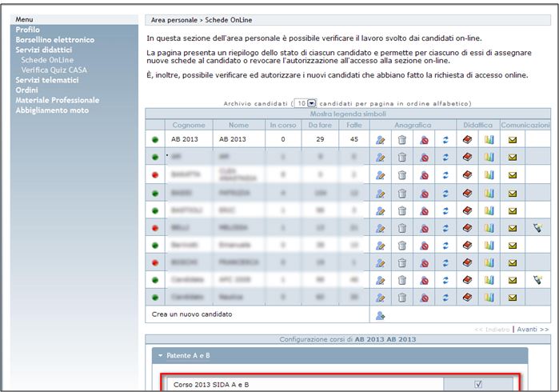Click Schede OnLine in sidebar
Viewport: 559px width, 392px height.
point(47,60)
